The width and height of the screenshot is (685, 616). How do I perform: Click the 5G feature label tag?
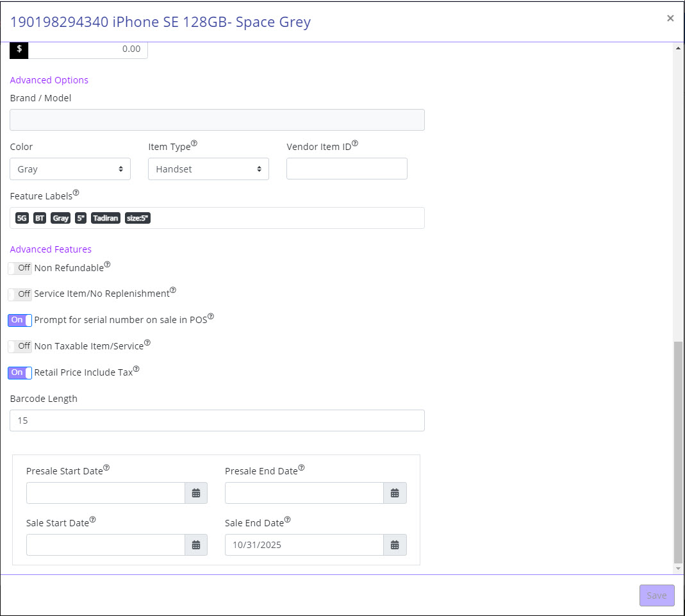point(22,218)
